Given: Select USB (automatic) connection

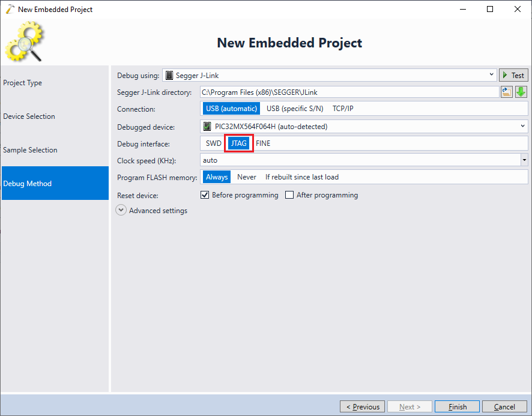Looking at the screenshot, I should tap(231, 109).
